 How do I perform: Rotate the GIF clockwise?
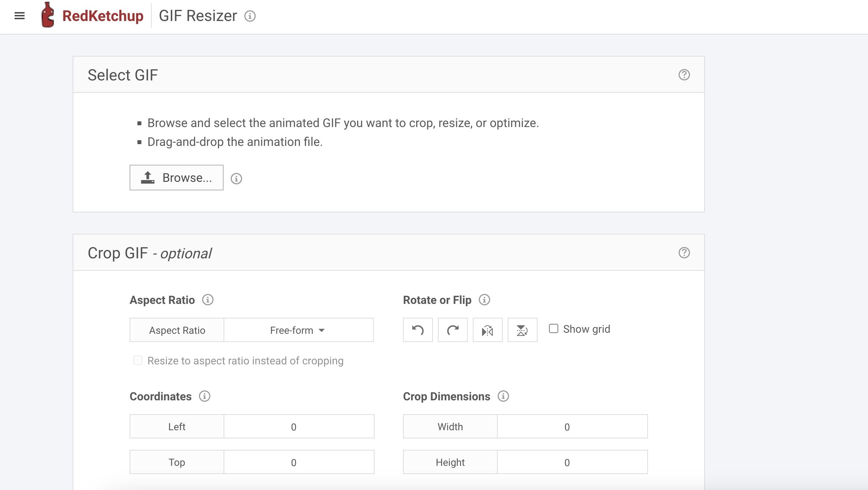click(x=453, y=330)
